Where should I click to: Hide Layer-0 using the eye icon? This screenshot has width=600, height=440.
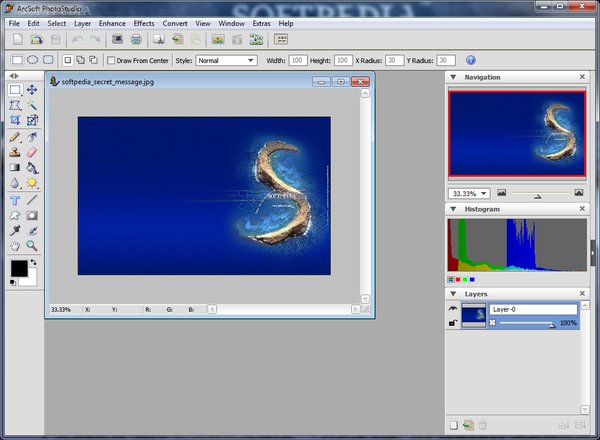point(453,310)
